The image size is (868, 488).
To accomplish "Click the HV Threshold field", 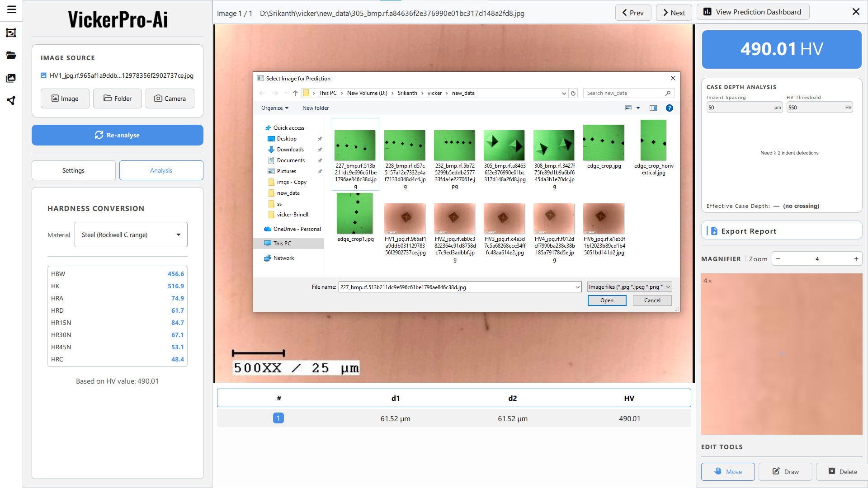I will pos(820,108).
